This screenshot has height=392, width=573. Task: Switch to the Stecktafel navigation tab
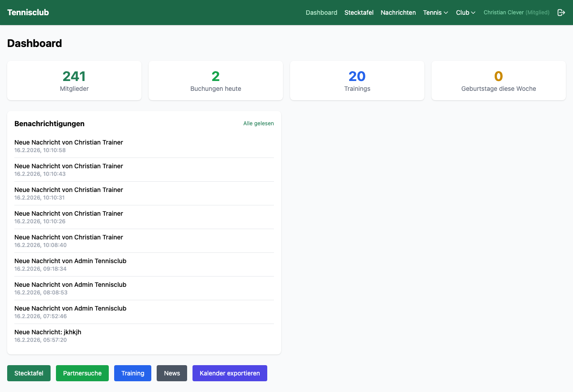click(359, 13)
